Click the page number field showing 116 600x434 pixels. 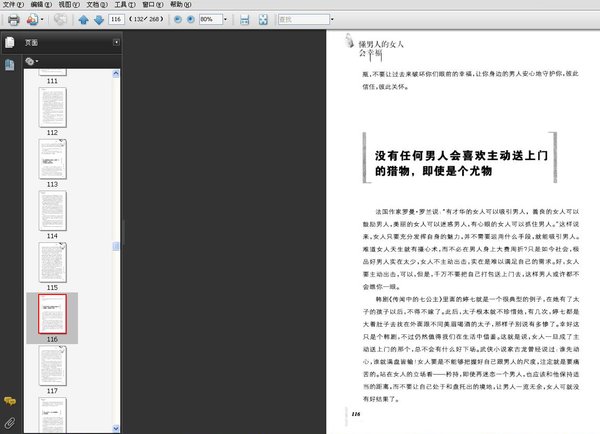tap(117, 19)
